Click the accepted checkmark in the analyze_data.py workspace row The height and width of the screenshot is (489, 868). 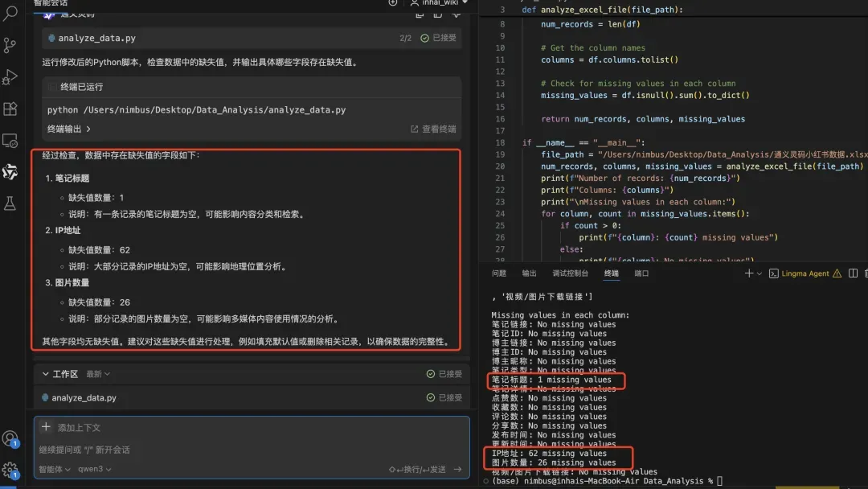(430, 397)
